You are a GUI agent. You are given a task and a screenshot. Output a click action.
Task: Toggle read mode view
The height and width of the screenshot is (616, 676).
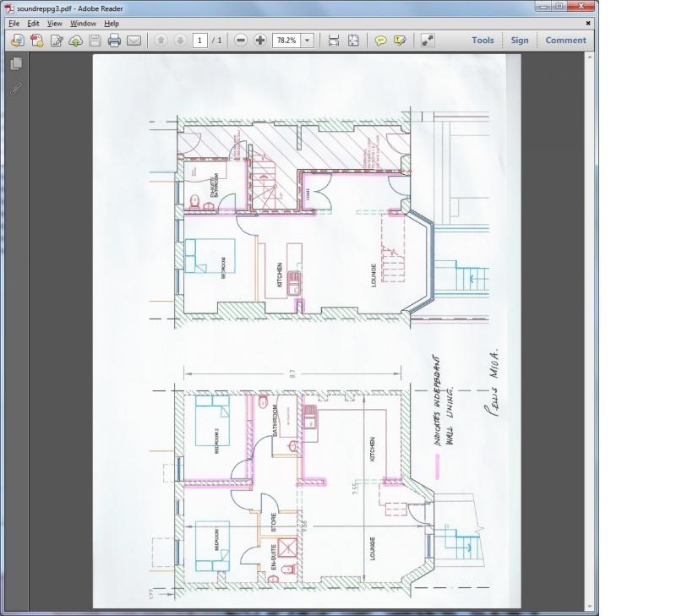click(428, 41)
